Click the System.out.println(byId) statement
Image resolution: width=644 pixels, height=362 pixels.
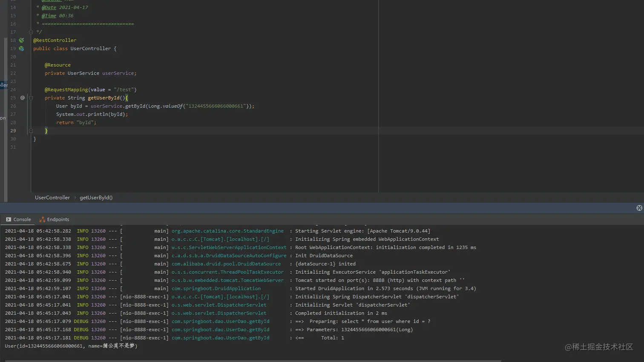coord(92,114)
